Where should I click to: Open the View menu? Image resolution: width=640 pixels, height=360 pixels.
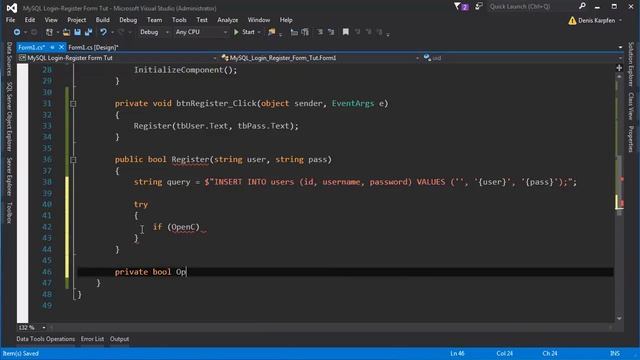(51, 20)
